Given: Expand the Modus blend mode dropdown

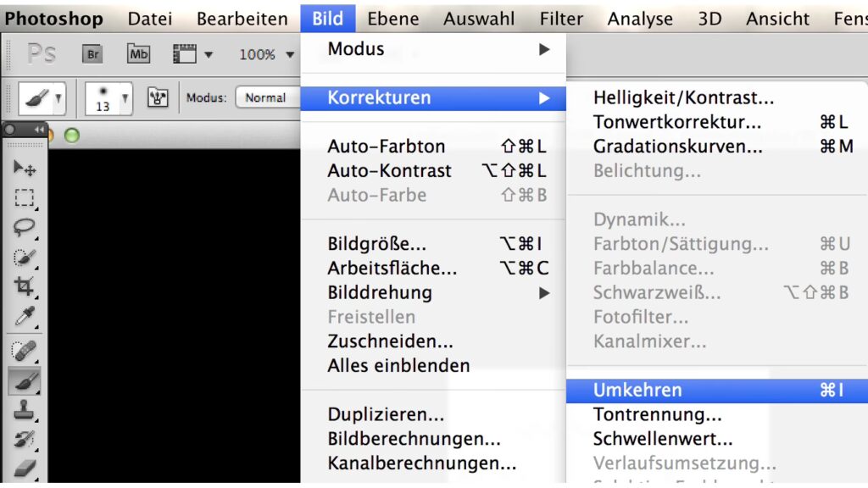Looking at the screenshot, I should coord(267,97).
